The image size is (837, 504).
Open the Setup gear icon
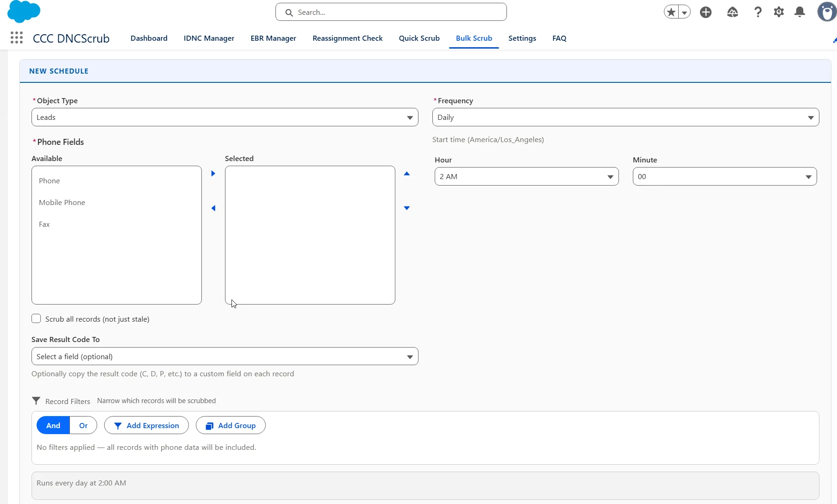pos(779,12)
